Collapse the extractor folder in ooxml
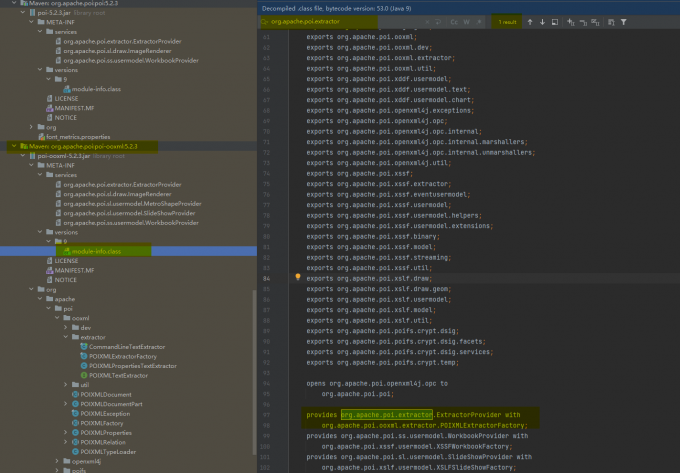This screenshot has width=680, height=473. click(66, 337)
